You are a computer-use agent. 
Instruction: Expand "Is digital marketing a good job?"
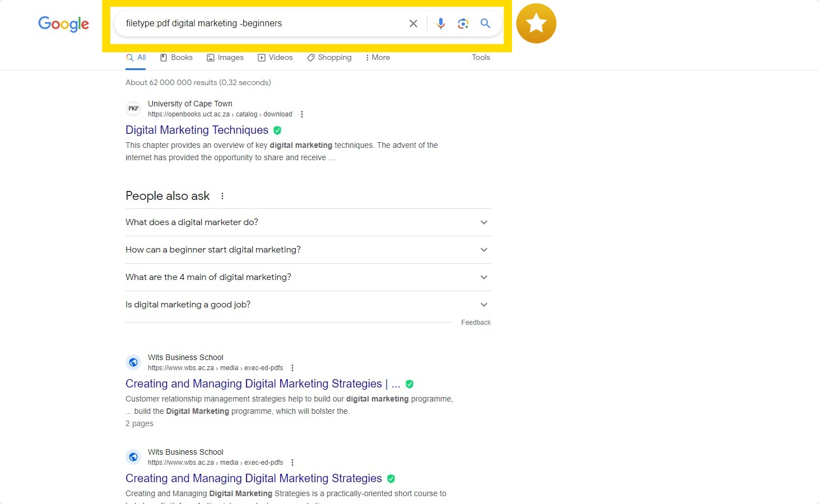click(x=308, y=305)
